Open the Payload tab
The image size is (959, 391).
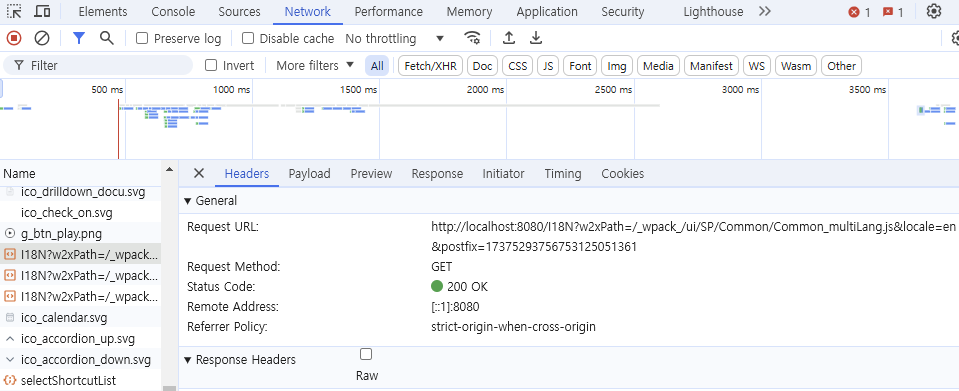[309, 174]
